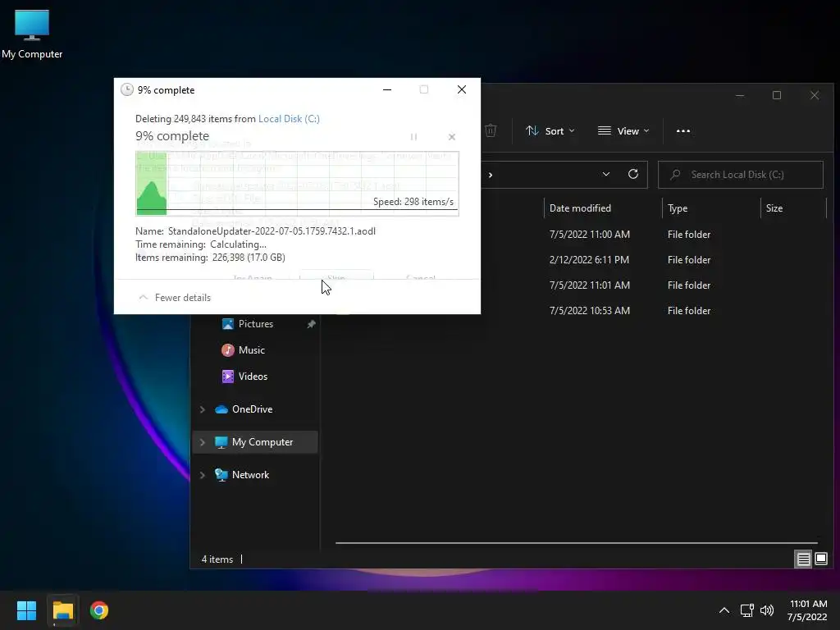Maximize the File Explorer window
Viewport: 840px width, 630px height.
(x=777, y=95)
